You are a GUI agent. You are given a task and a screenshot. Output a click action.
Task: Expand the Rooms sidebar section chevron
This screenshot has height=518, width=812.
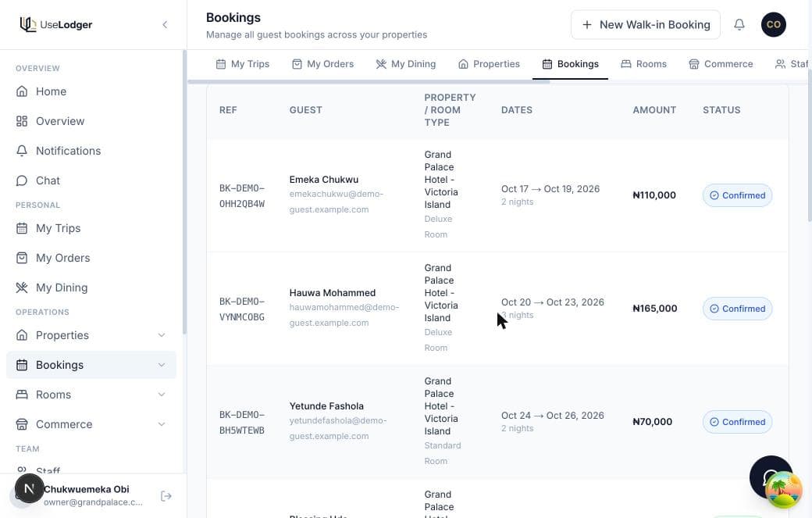tap(162, 395)
